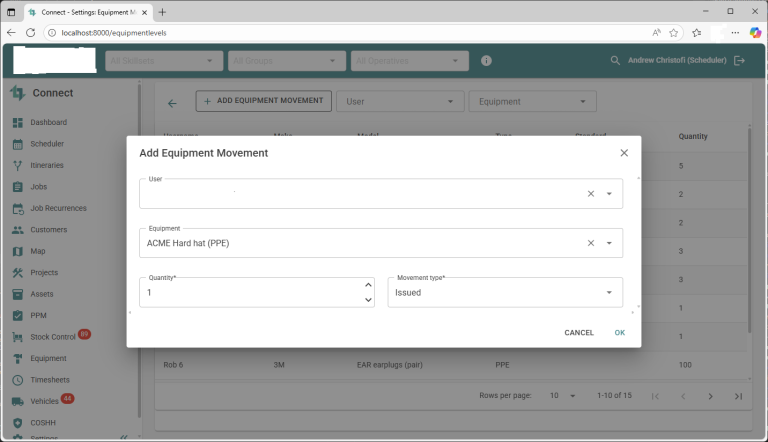This screenshot has width=768, height=442.
Task: Click the Connect app title
Action: pyautogui.click(x=52, y=93)
